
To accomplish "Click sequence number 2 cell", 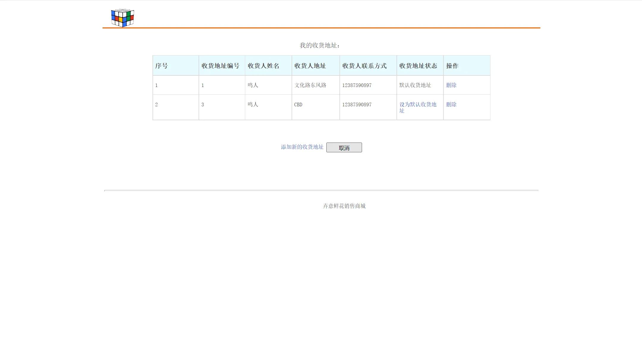I will (176, 107).
